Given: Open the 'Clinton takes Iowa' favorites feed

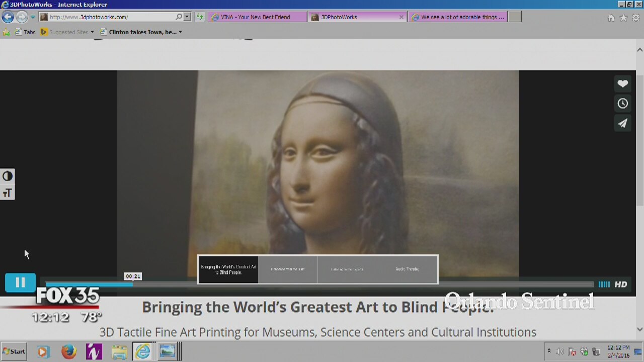Looking at the screenshot, I should 140,32.
